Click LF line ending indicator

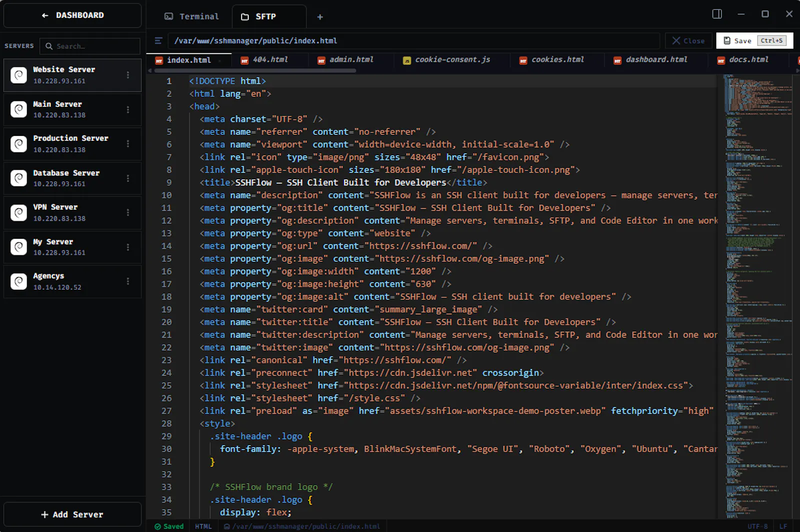click(783, 527)
